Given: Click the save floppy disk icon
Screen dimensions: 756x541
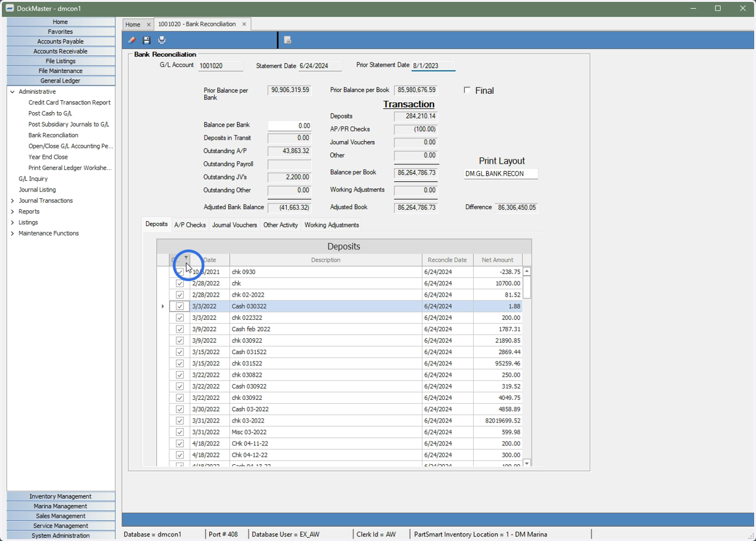Looking at the screenshot, I should [x=147, y=40].
